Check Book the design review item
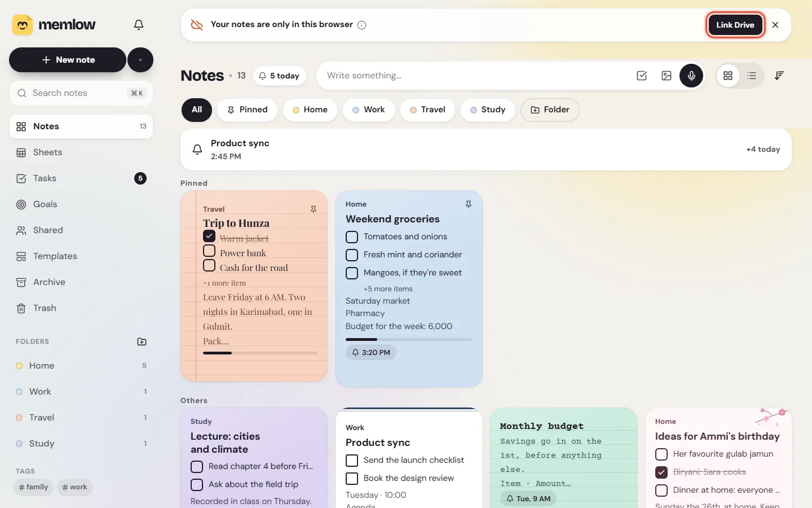812x508 pixels. pos(352,479)
